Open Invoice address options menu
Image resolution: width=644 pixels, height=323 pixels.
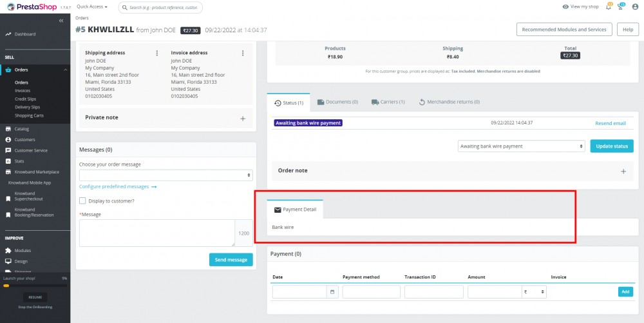243,53
